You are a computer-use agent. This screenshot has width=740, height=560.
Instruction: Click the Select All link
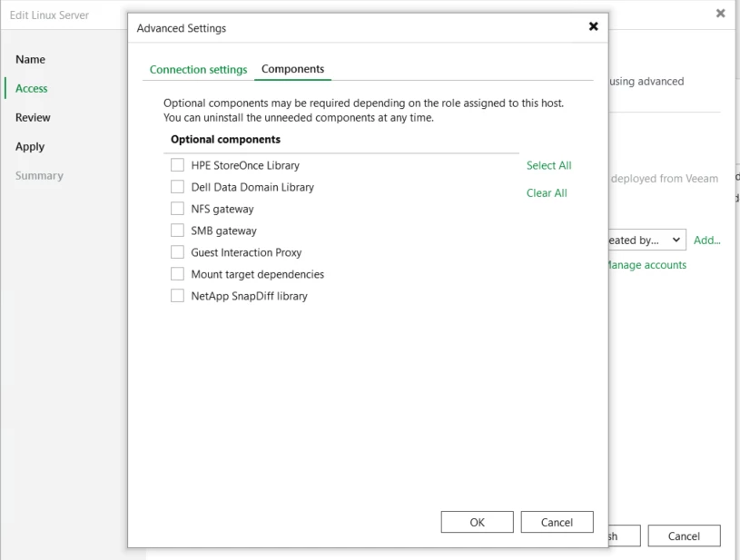tap(548, 165)
